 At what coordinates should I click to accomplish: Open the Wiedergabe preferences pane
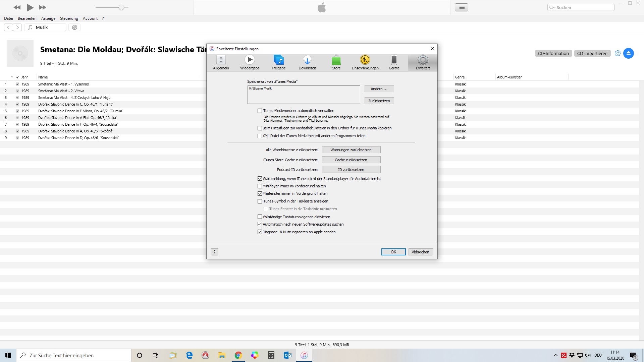(250, 62)
